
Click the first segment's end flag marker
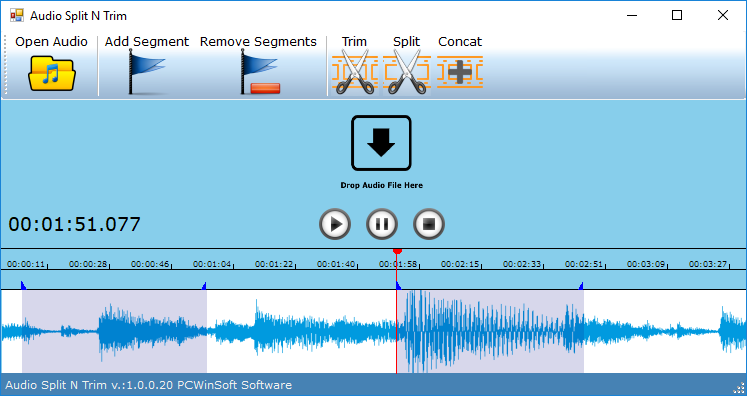coord(204,285)
